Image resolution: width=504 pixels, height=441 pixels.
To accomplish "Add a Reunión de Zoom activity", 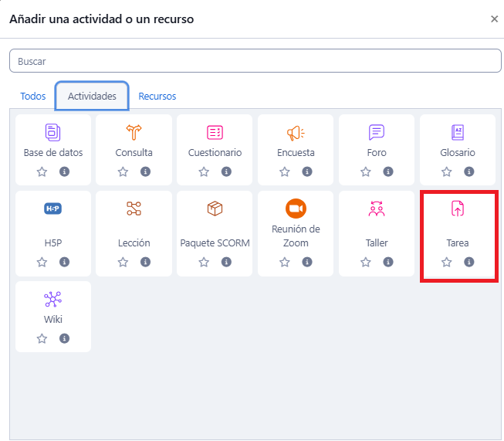I will click(296, 209).
